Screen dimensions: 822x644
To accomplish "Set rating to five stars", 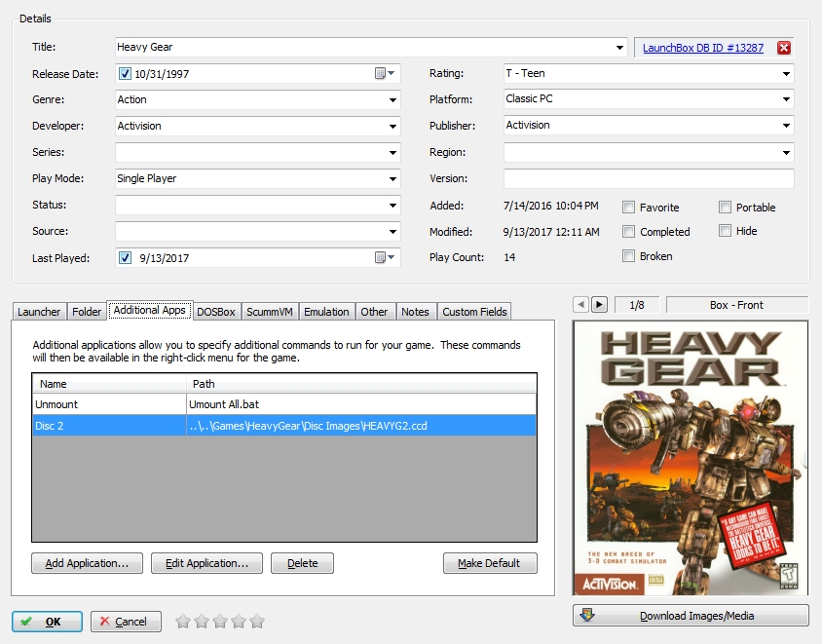I will click(257, 622).
